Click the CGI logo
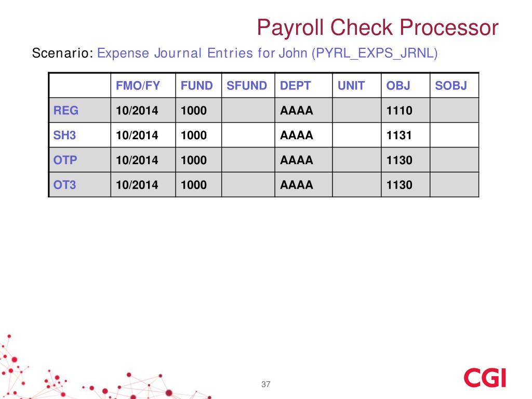 click(x=485, y=378)
